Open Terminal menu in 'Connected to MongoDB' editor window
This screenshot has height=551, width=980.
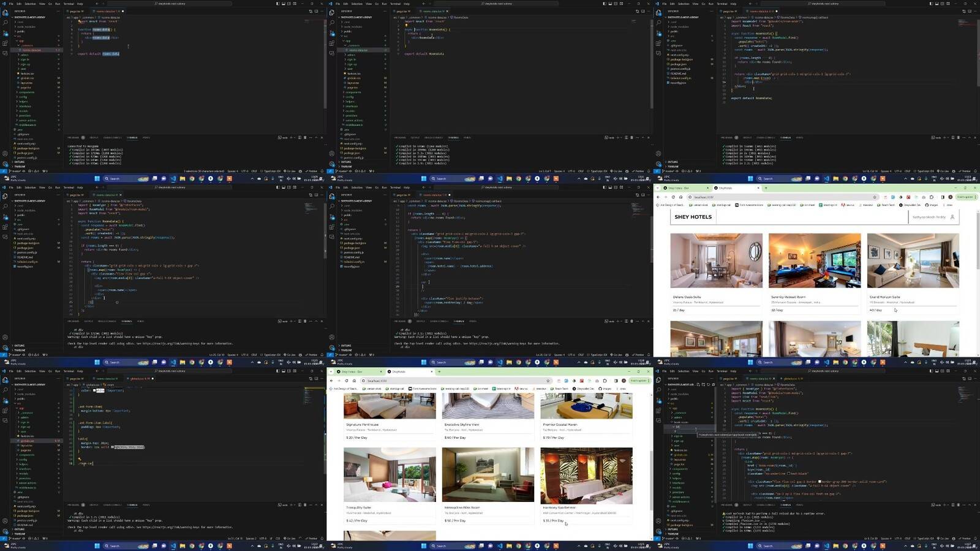point(69,4)
